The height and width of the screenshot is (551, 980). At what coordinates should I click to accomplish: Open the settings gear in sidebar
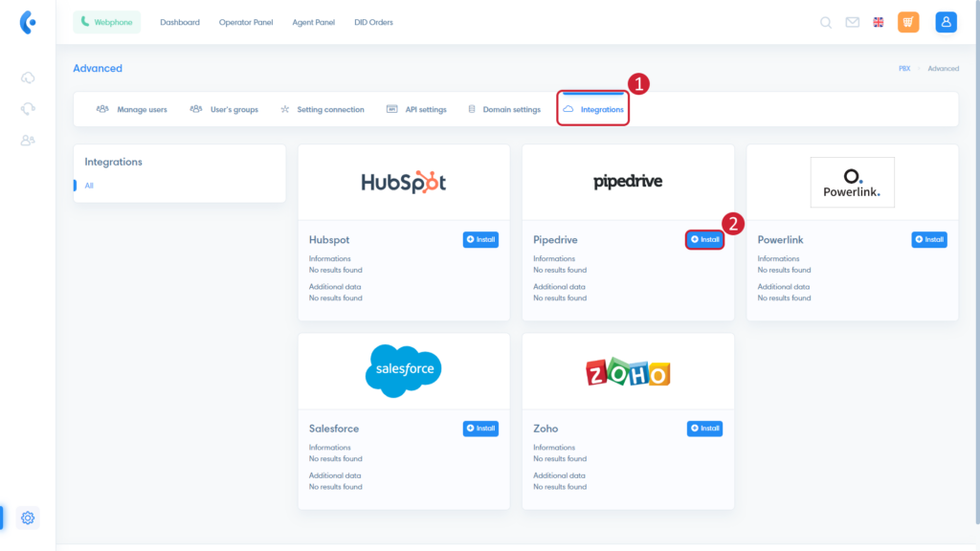pyautogui.click(x=28, y=518)
